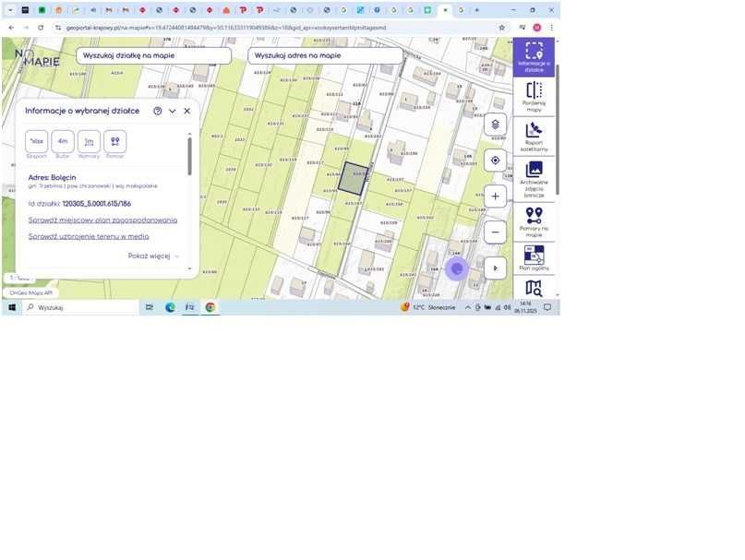745x560 pixels.
Task: Open the map layers button
Action: click(x=495, y=125)
